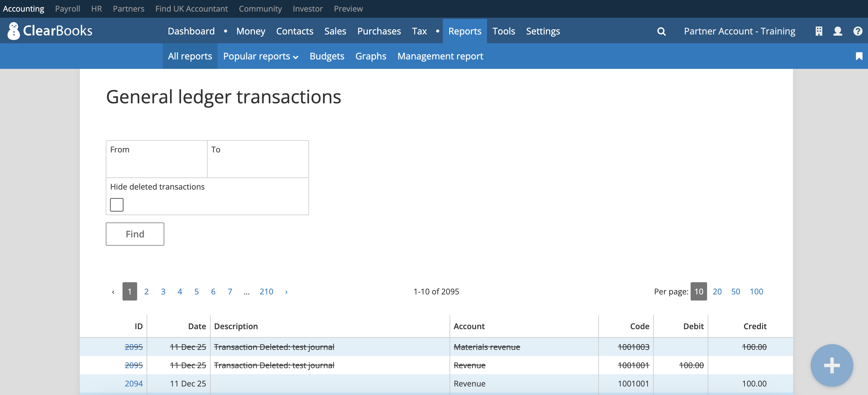Switch to Management report tab
This screenshot has height=395, width=868.
(x=440, y=56)
